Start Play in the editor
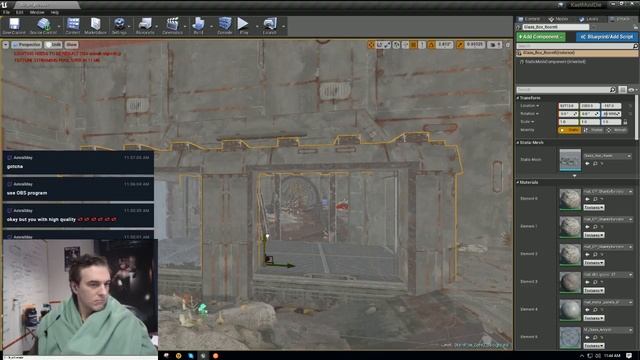Viewport: 640px width, 360px height. pos(243,26)
